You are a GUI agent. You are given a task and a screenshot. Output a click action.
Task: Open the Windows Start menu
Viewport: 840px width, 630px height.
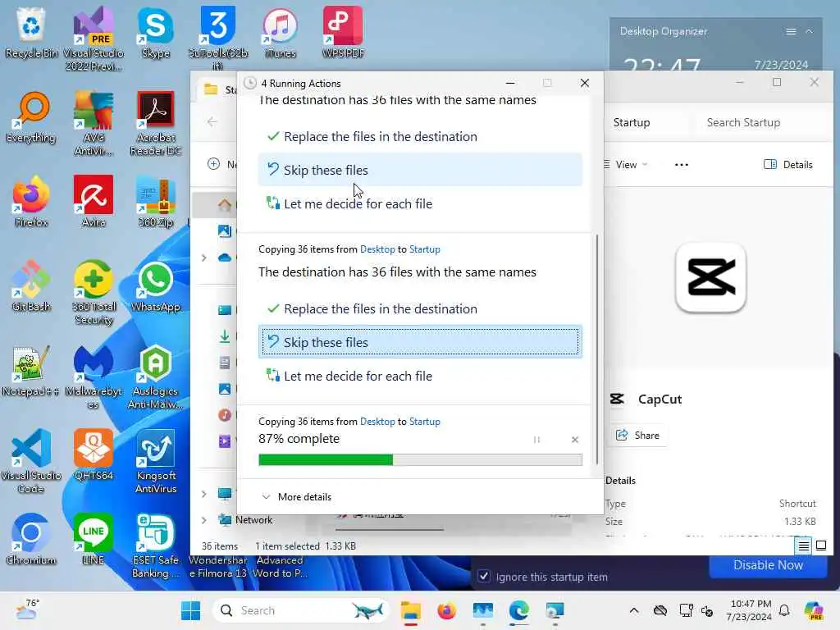pos(190,610)
